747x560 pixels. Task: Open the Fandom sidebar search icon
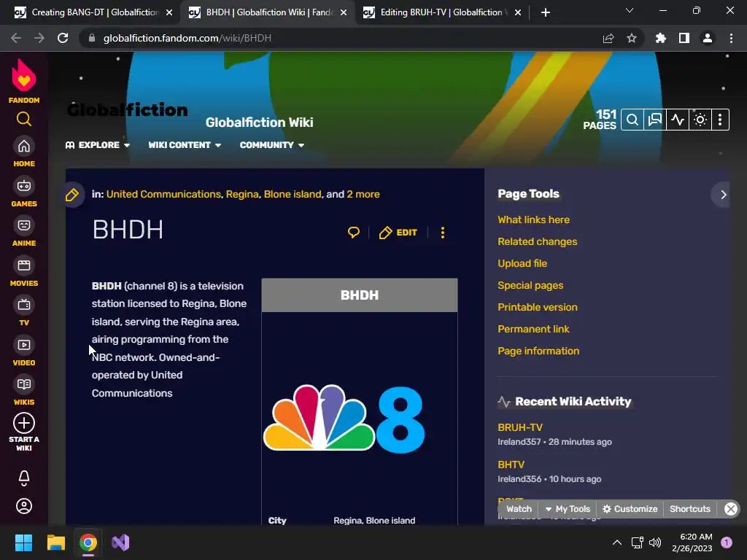24,119
